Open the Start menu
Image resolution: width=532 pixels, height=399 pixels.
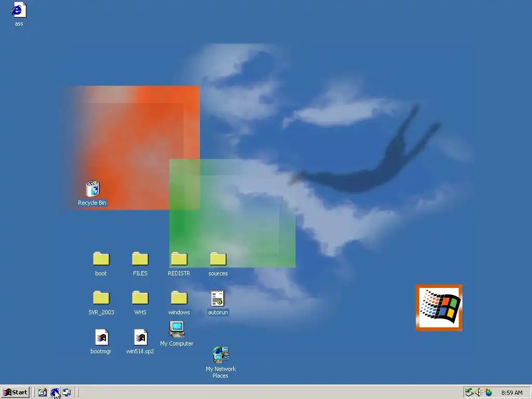(x=15, y=392)
